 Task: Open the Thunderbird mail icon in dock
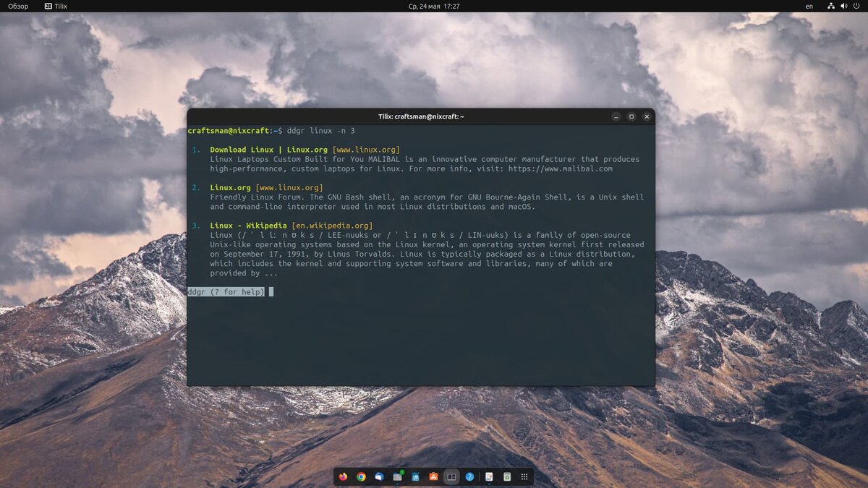379,476
